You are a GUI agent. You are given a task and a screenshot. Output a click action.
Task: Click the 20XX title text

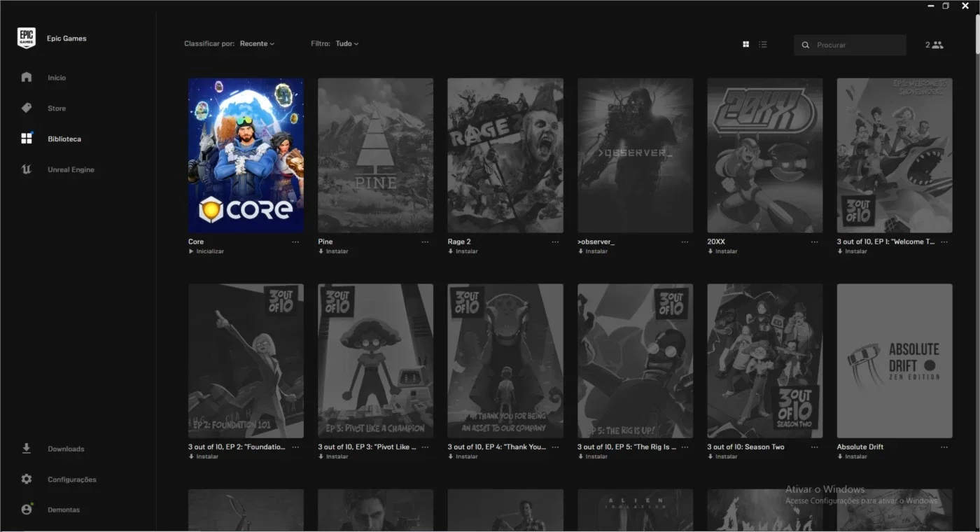[x=716, y=242]
